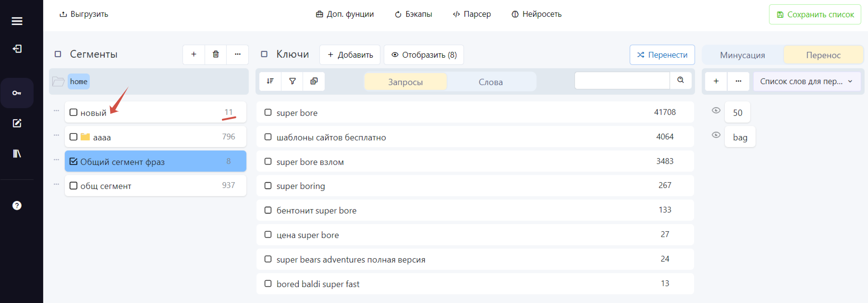Click the search magnifier button
This screenshot has height=303, width=868.
point(681,80)
